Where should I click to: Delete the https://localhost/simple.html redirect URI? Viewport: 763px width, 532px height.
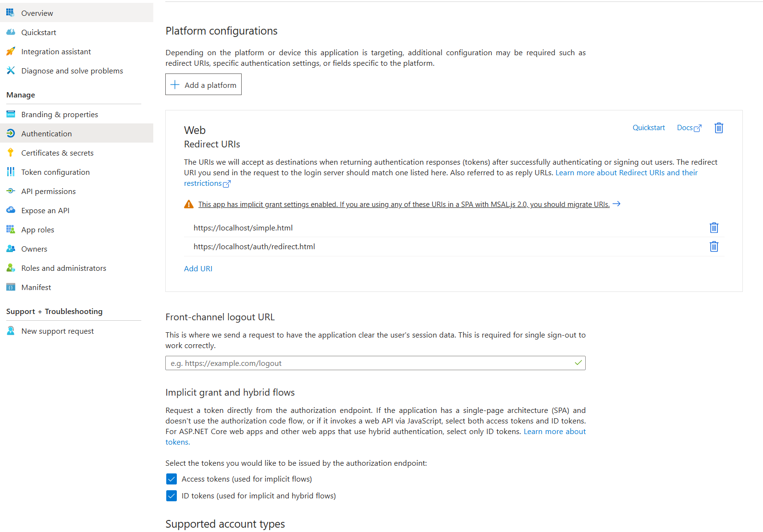click(714, 228)
